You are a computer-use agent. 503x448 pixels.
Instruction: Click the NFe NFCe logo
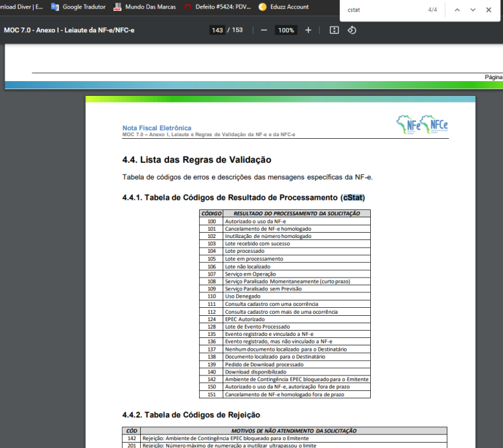(x=422, y=125)
